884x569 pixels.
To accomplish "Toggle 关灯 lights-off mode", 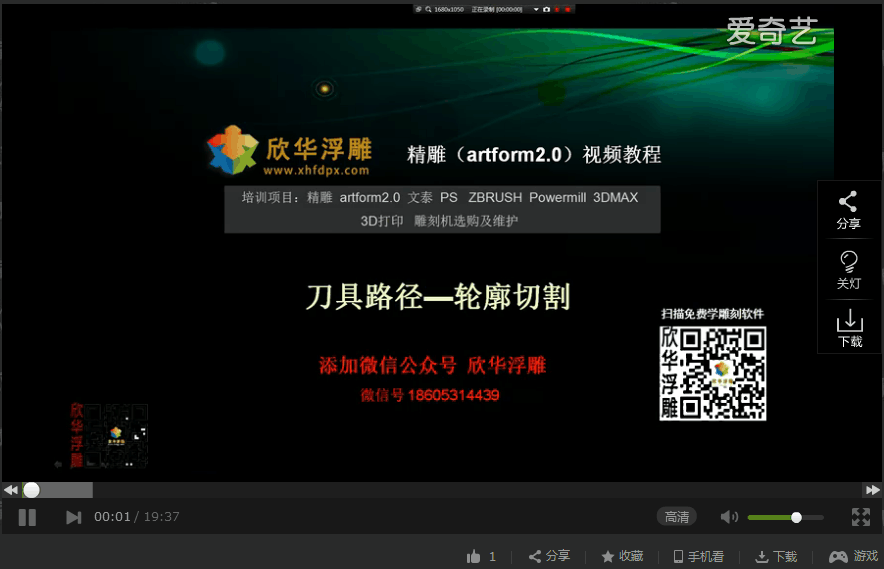I will [848, 271].
